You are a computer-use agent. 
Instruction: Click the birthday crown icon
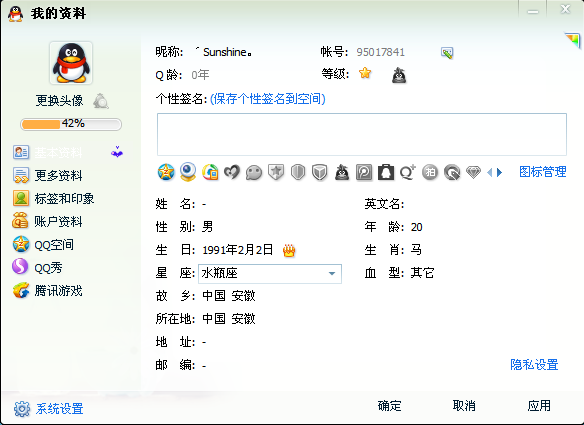coord(289,250)
